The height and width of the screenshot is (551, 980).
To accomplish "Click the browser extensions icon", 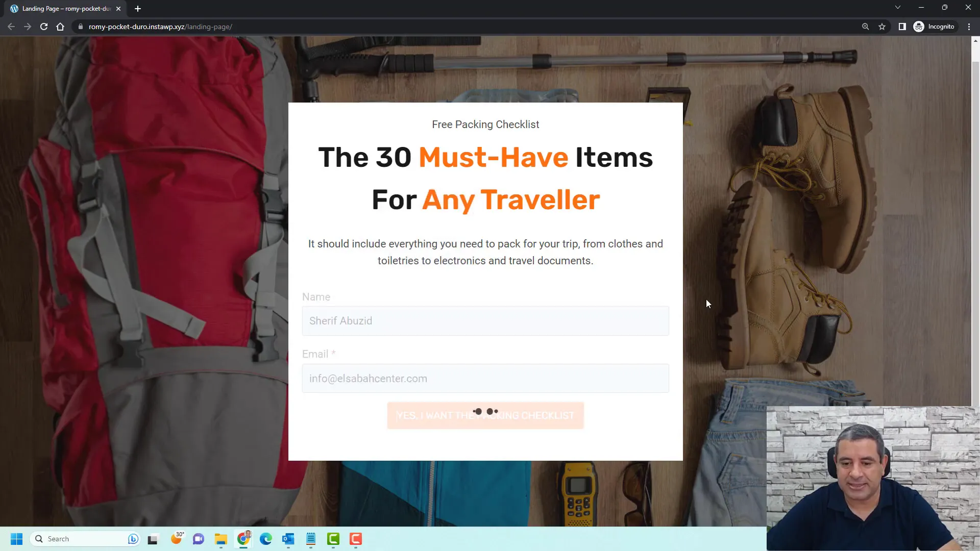I will tap(902, 26).
